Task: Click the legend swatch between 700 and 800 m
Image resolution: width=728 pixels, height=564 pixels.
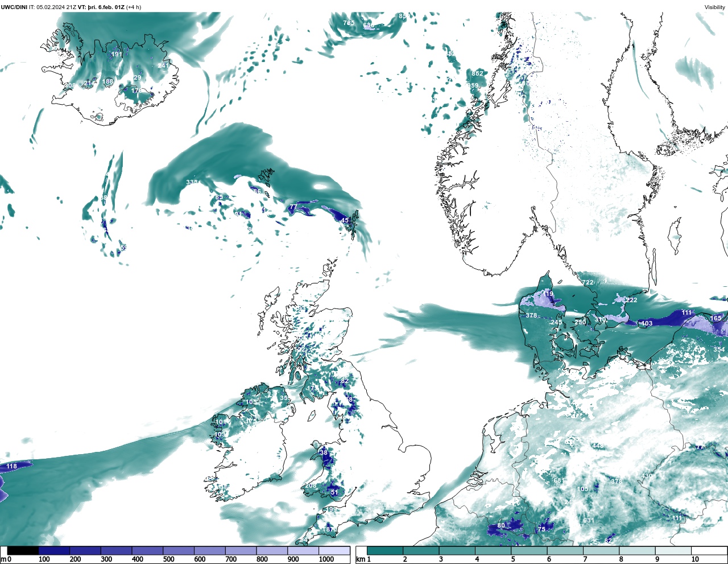Action: (x=241, y=550)
